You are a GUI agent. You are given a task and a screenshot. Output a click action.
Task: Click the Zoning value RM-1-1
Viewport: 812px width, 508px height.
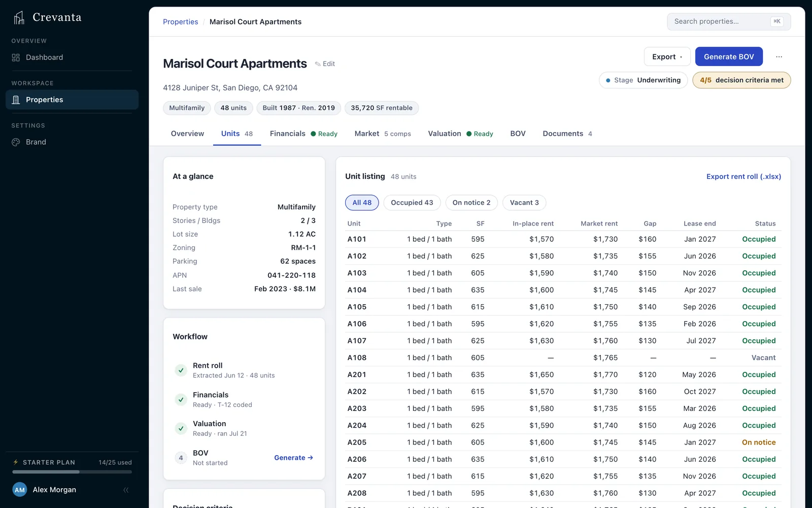tap(303, 248)
